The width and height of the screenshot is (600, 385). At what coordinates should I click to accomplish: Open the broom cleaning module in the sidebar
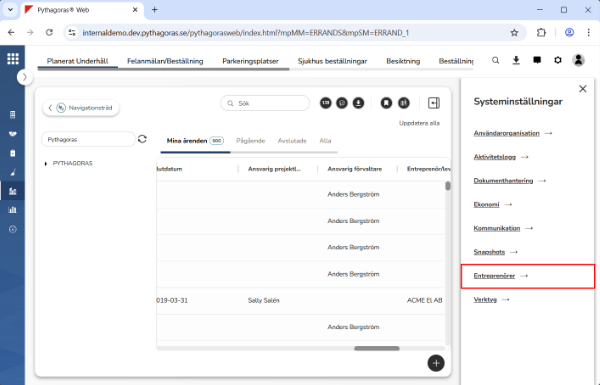coord(13,172)
